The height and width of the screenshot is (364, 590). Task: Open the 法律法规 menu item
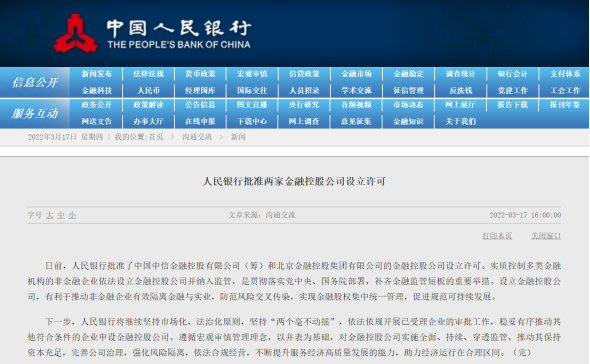149,74
